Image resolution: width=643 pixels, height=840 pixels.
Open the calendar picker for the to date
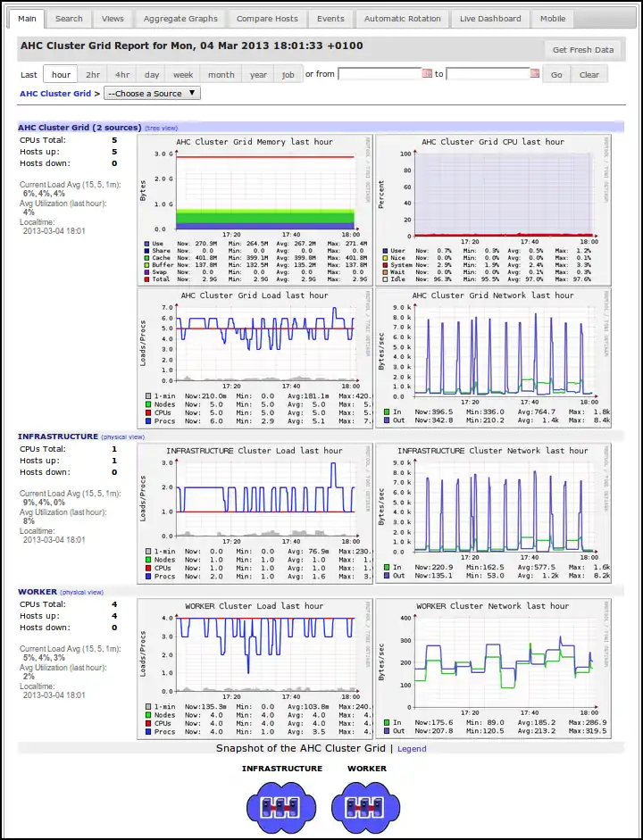[535, 74]
